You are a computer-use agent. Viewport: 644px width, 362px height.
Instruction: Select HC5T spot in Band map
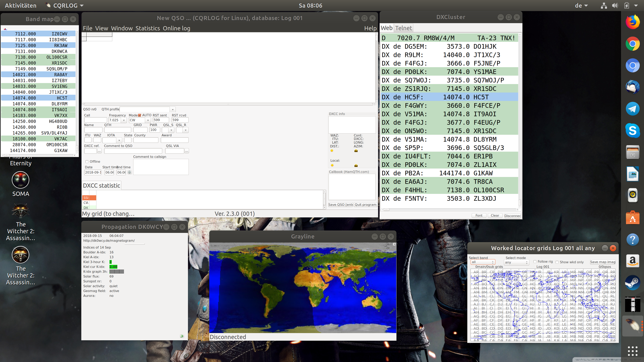[x=38, y=98]
